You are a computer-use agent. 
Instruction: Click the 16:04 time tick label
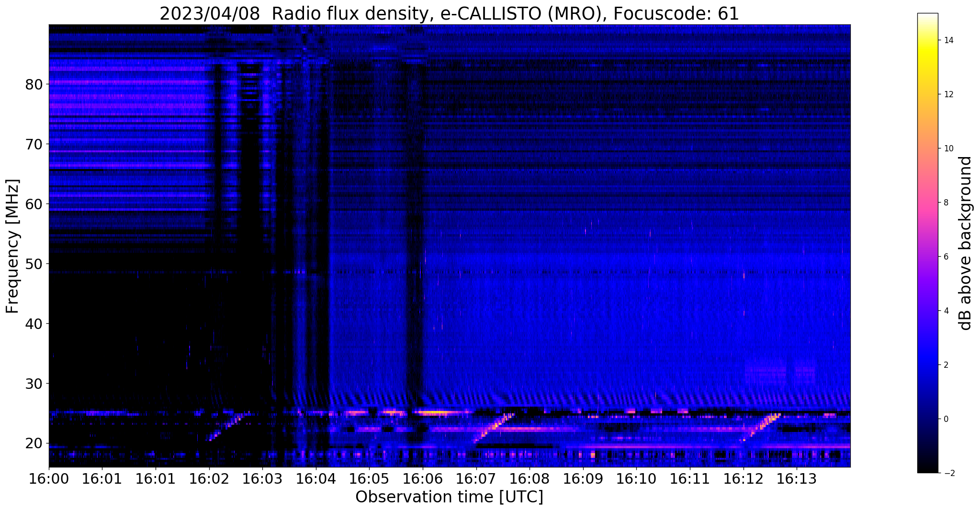[x=316, y=479]
